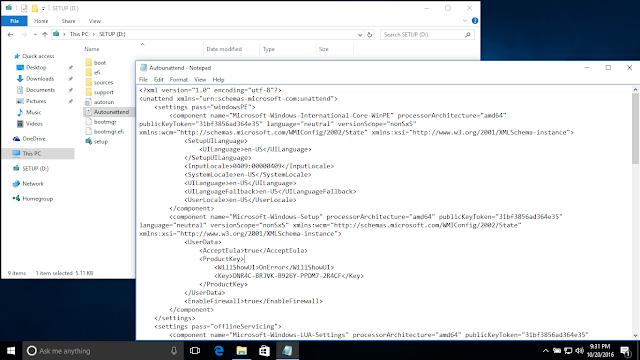This screenshot has height=360, width=640.
Task: Click the volume speaker tray icon
Action: (579, 351)
